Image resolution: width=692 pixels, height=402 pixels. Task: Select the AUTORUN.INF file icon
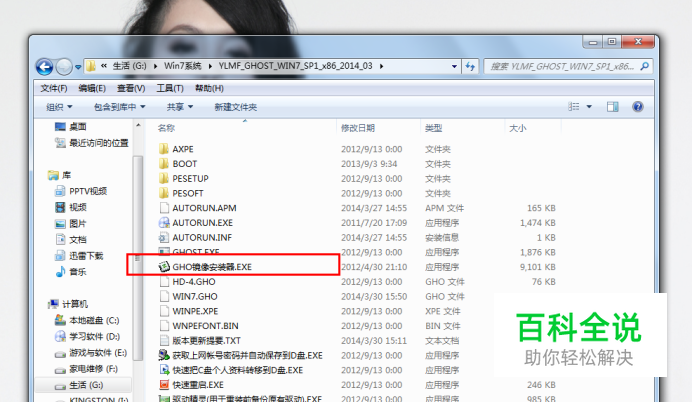click(x=164, y=237)
